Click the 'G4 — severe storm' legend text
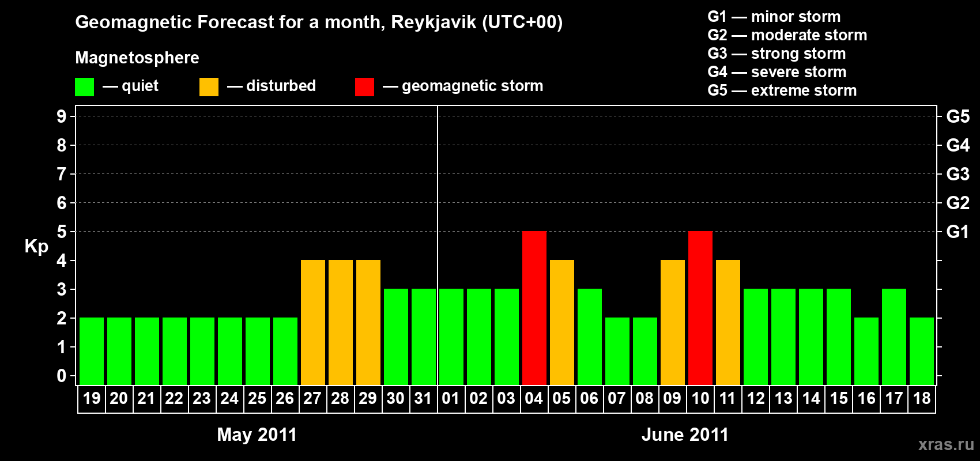Screen dimensions: 980x461 point(777,72)
